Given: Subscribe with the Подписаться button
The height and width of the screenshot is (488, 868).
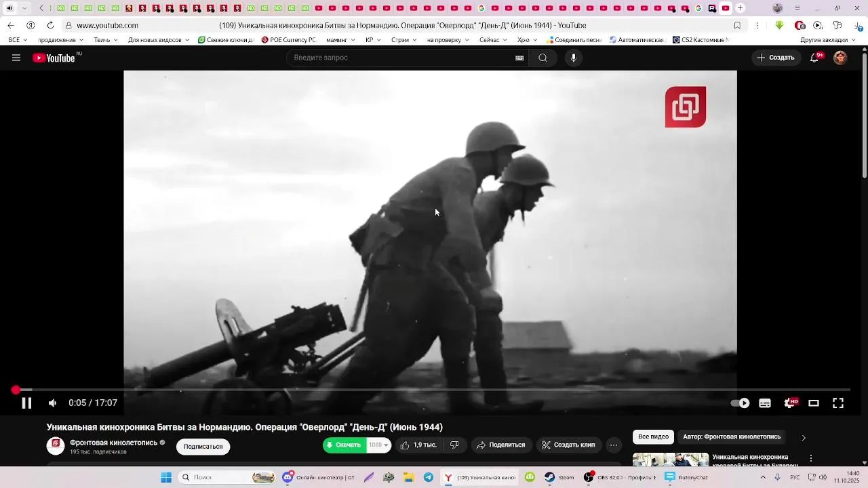Looking at the screenshot, I should click(x=203, y=447).
